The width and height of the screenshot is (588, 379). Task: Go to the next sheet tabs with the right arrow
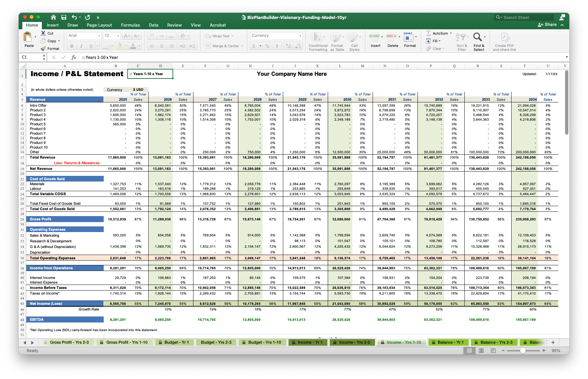(x=32, y=342)
